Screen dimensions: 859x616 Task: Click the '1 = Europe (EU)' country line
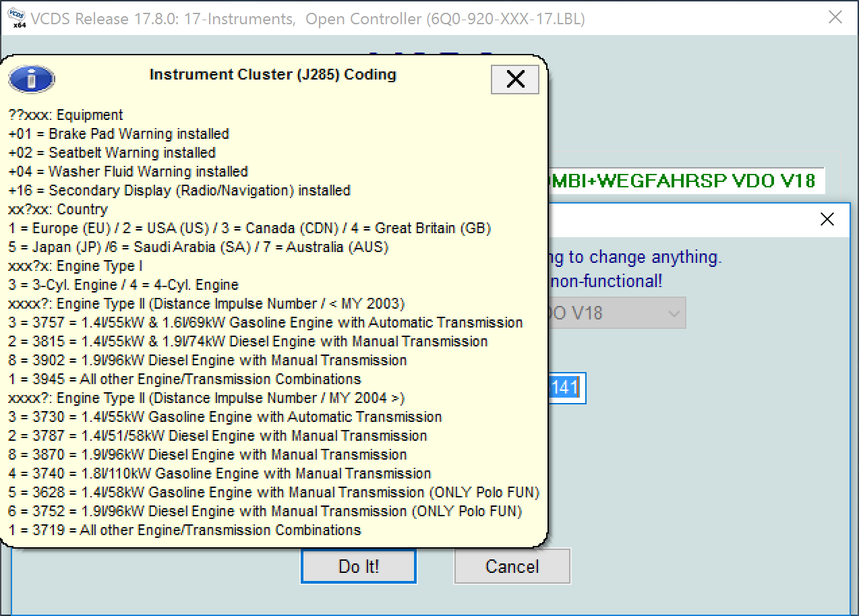(x=250, y=228)
